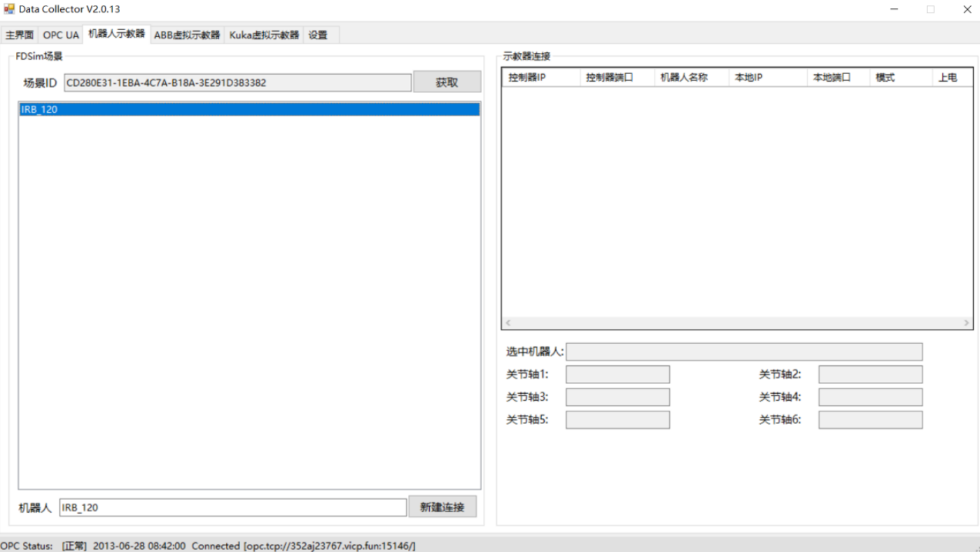The height and width of the screenshot is (552, 980).
Task: Go to the Kuka虚拟示教器 tab
Action: click(264, 35)
